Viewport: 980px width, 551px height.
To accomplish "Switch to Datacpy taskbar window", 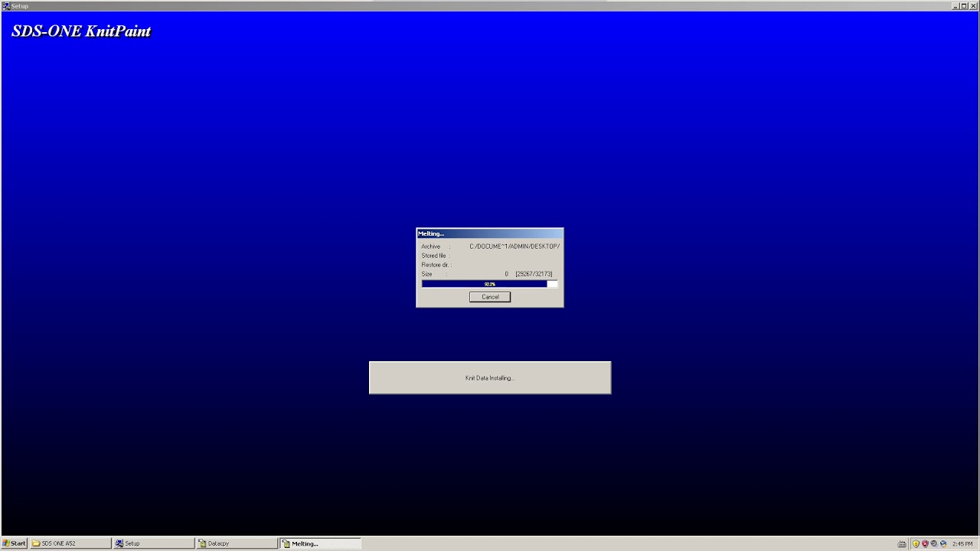I will (x=237, y=543).
